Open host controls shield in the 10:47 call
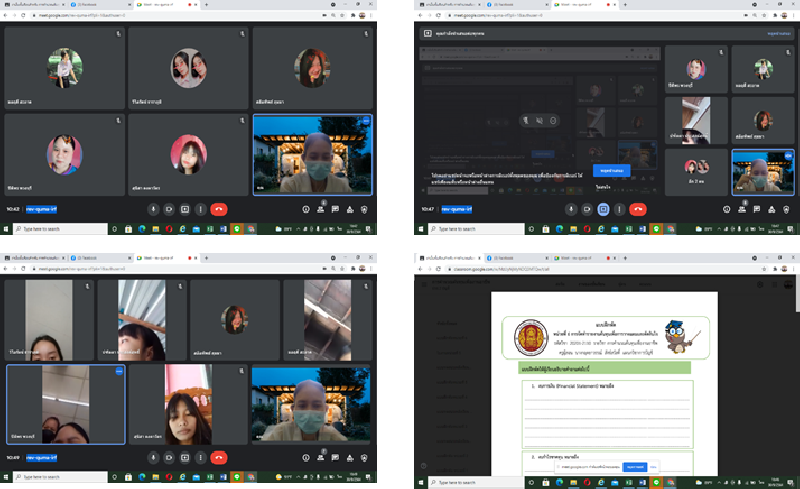 pyautogui.click(x=784, y=209)
